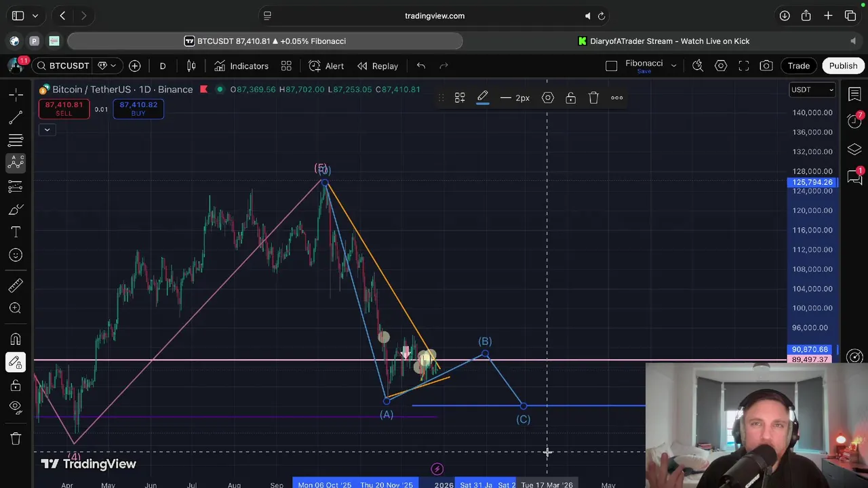Image resolution: width=868 pixels, height=488 pixels.
Task: Toggle fullscreen chart mode
Action: pyautogui.click(x=744, y=66)
